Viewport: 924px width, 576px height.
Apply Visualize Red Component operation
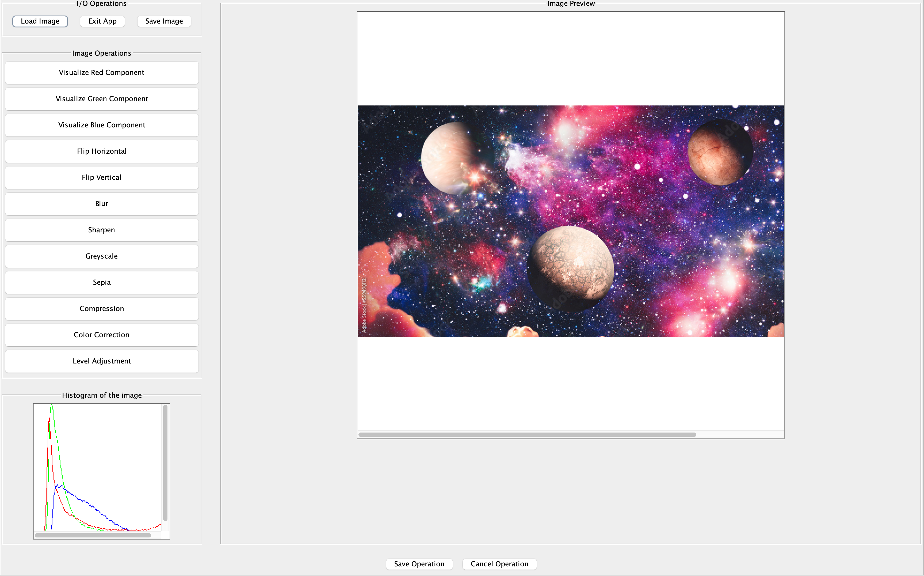pos(102,73)
